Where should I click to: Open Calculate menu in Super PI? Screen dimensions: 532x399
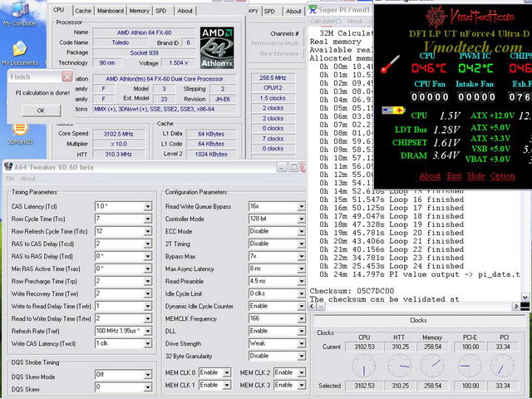326,22
